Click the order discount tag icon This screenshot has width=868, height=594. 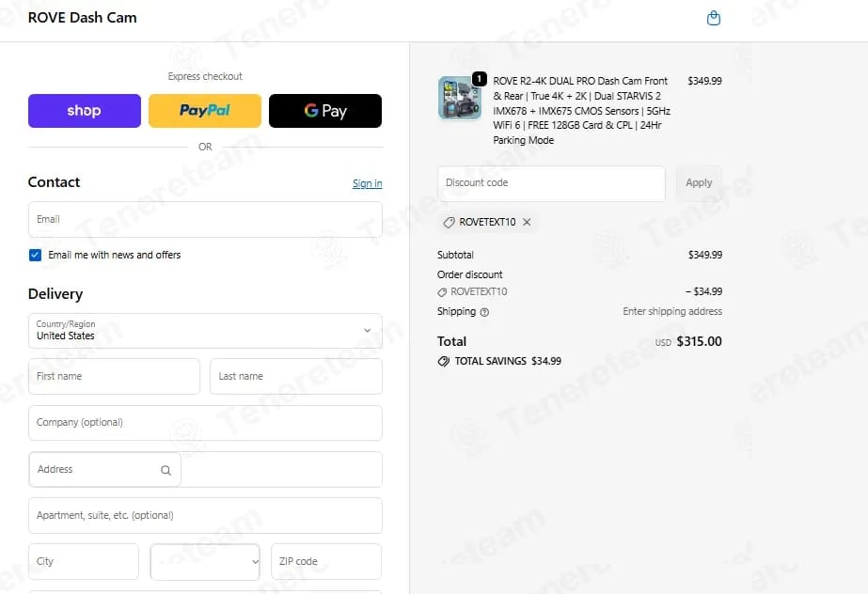point(442,292)
